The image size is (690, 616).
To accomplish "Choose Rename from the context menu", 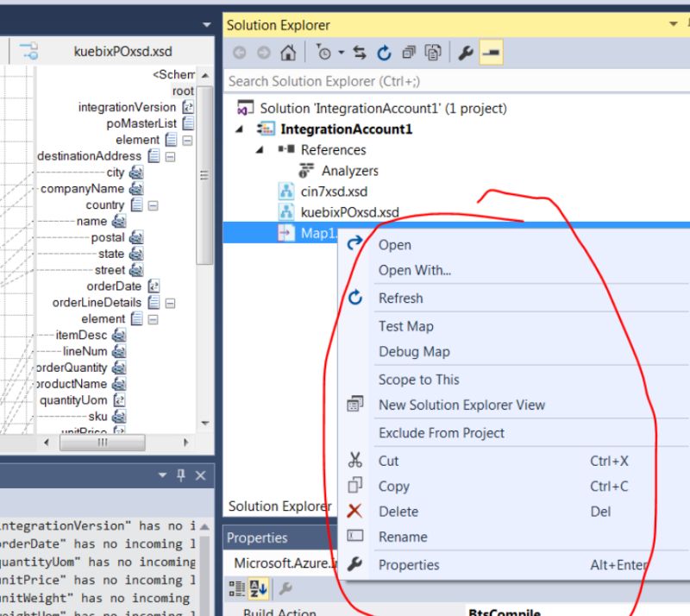I will click(x=403, y=537).
